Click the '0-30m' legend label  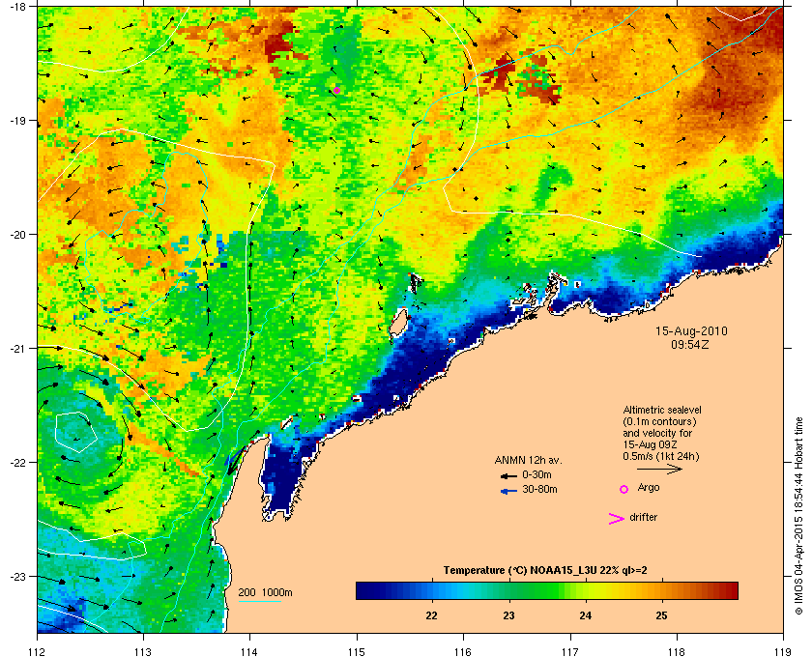click(x=536, y=474)
